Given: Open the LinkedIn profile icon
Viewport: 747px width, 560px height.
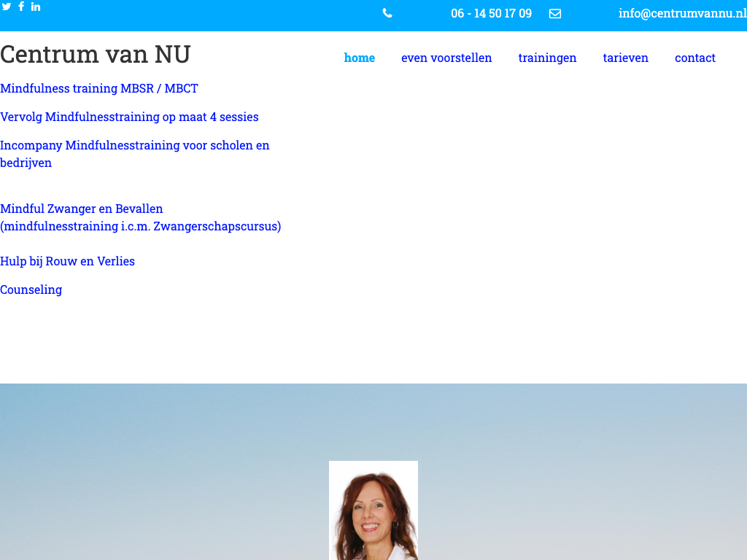Looking at the screenshot, I should 36,7.
